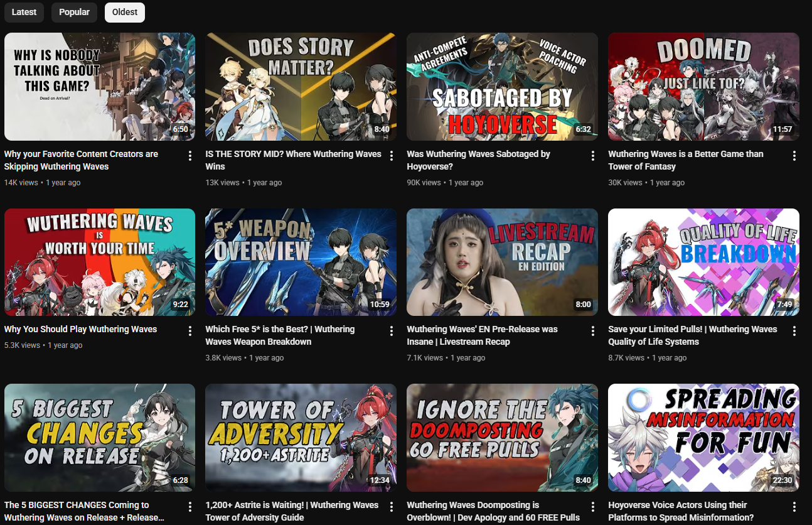Open more options for Doomposting is Overblown video
The image size is (812, 525).
coord(593,507)
